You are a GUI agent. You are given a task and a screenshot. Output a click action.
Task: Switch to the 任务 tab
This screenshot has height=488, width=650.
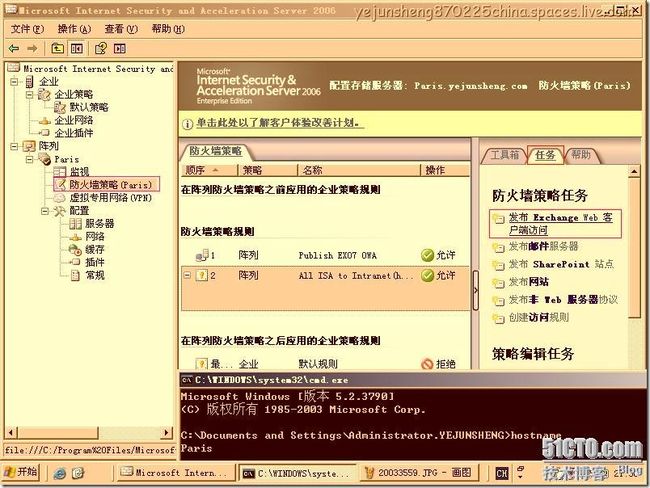545,155
